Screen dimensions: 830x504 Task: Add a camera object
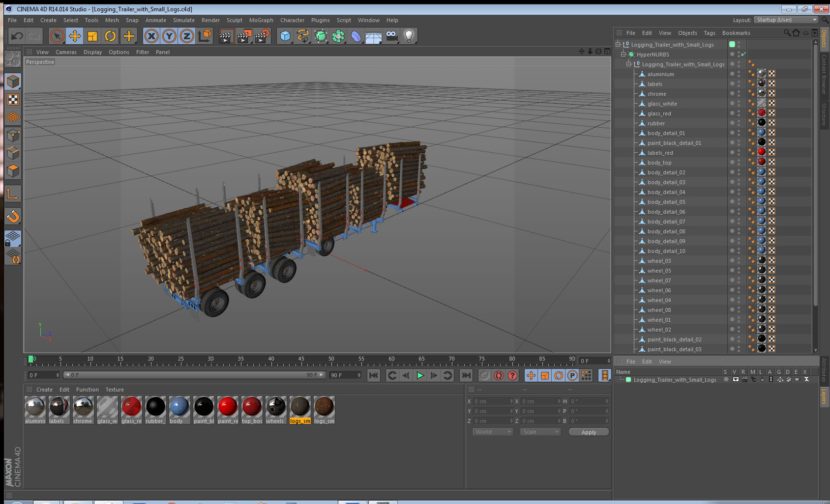391,36
